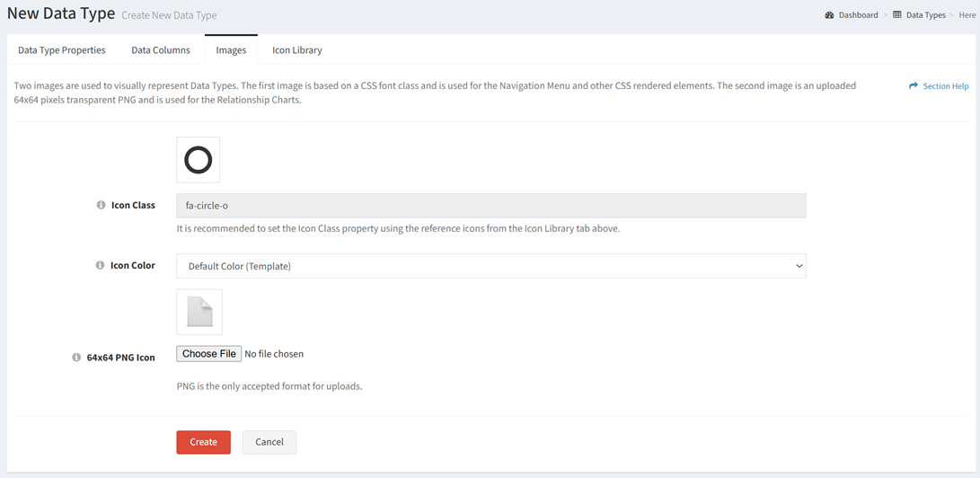Select the Images tab

tap(231, 50)
